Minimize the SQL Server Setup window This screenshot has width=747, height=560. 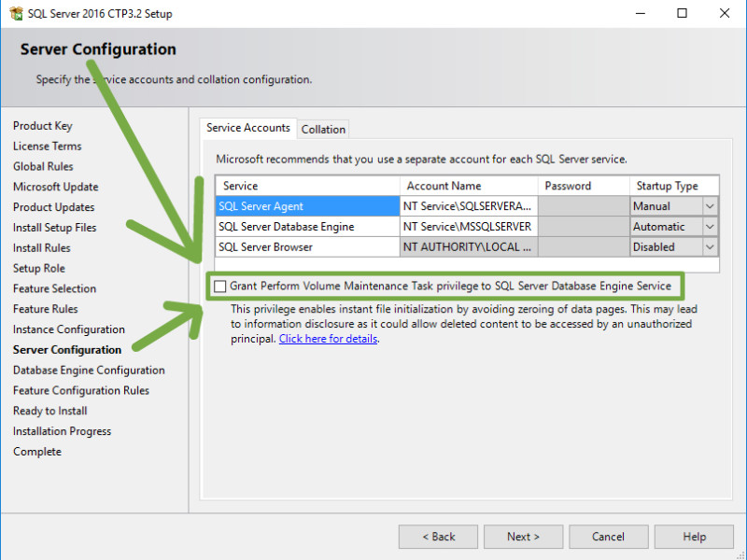coord(641,13)
